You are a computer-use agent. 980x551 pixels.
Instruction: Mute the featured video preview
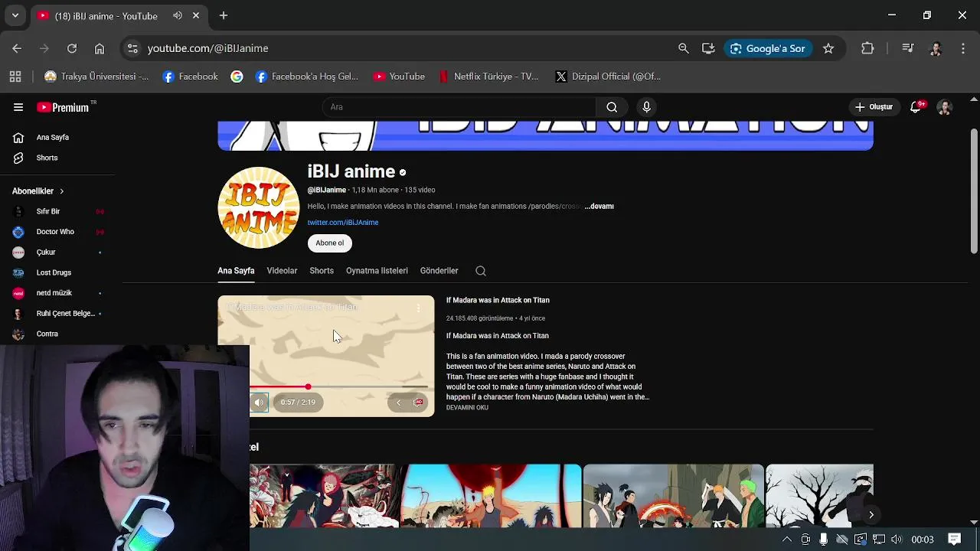click(259, 403)
